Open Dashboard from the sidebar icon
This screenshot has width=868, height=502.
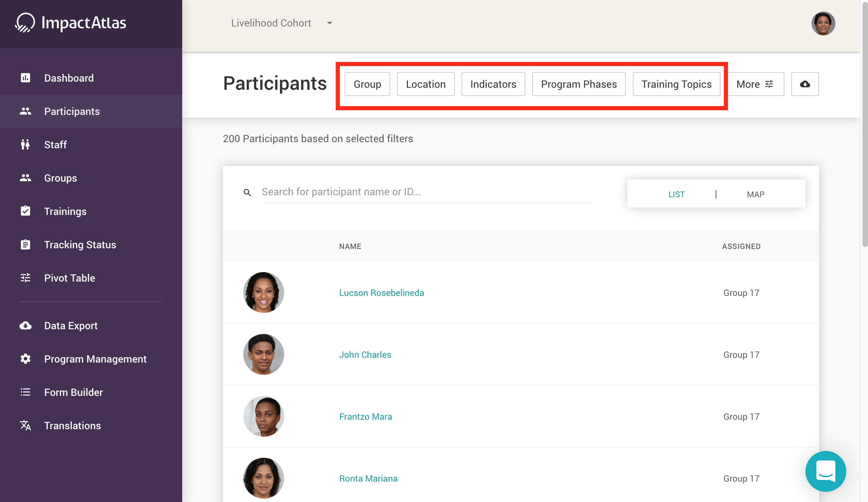tap(25, 78)
